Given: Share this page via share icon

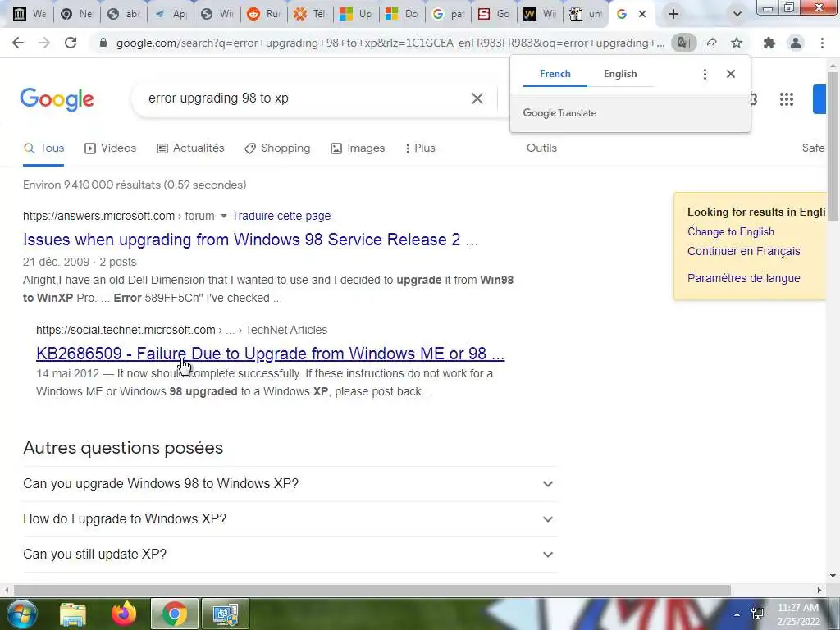Looking at the screenshot, I should click(x=710, y=43).
